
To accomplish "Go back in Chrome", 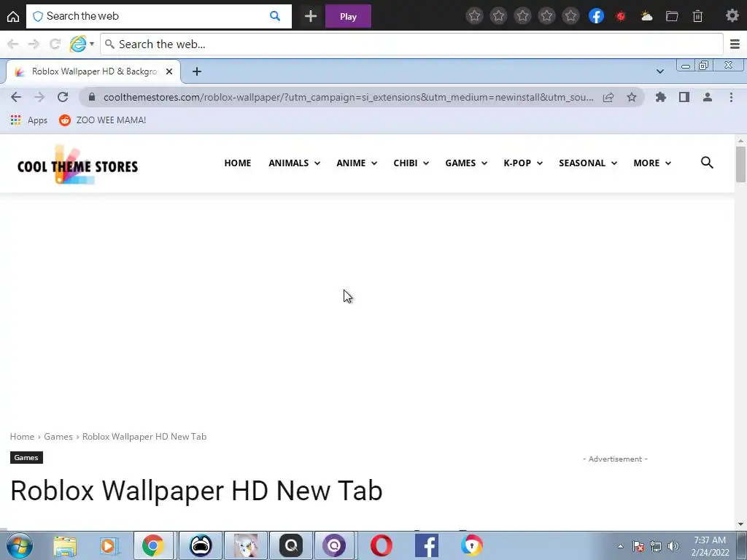I will (x=16, y=97).
